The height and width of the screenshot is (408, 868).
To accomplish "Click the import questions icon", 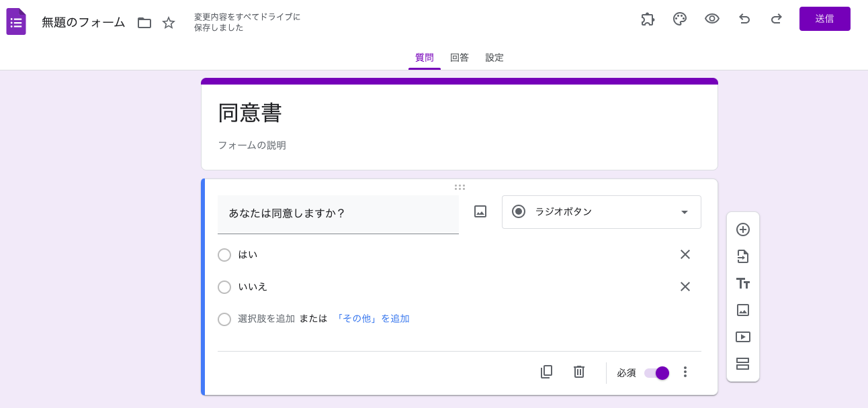I will tap(743, 256).
